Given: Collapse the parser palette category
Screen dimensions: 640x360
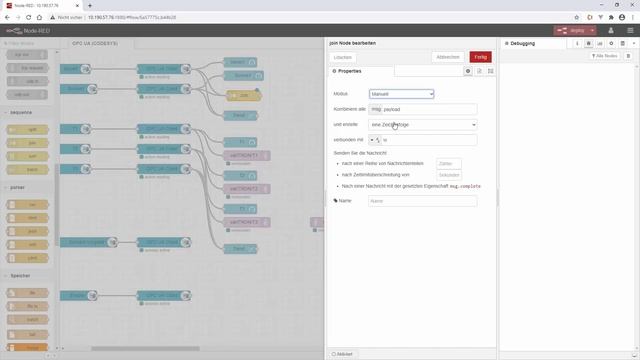Looking at the screenshot, I should (16, 187).
